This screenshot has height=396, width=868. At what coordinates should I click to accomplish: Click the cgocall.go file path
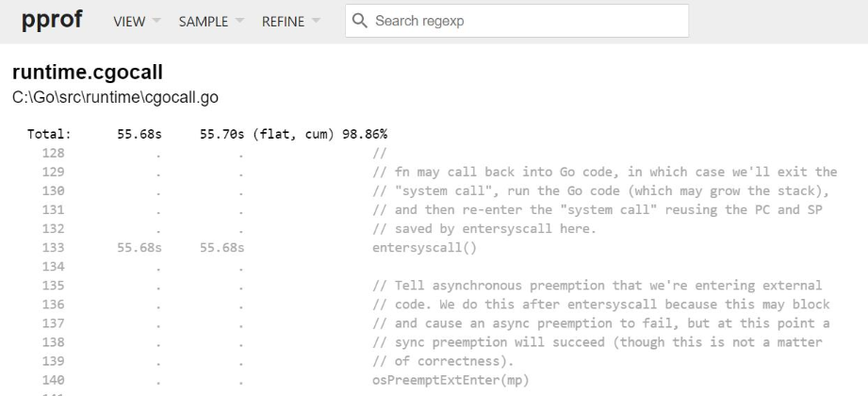(x=115, y=97)
